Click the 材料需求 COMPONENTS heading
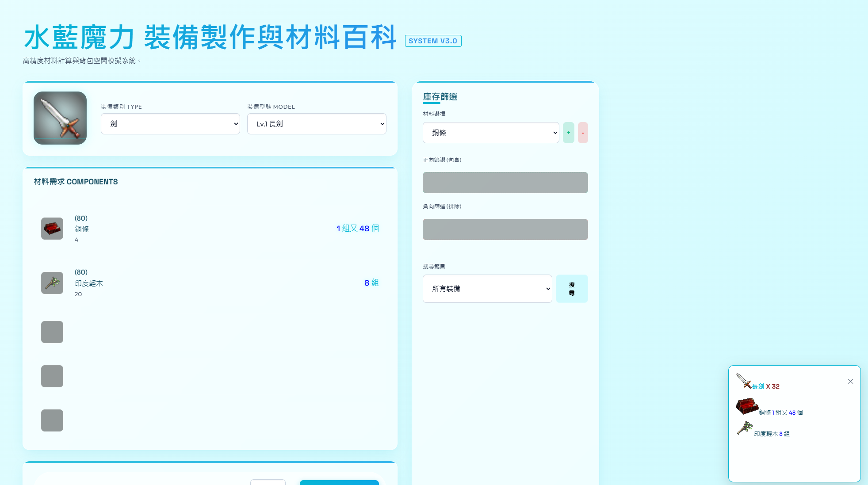Viewport: 868px width, 485px height. [76, 182]
